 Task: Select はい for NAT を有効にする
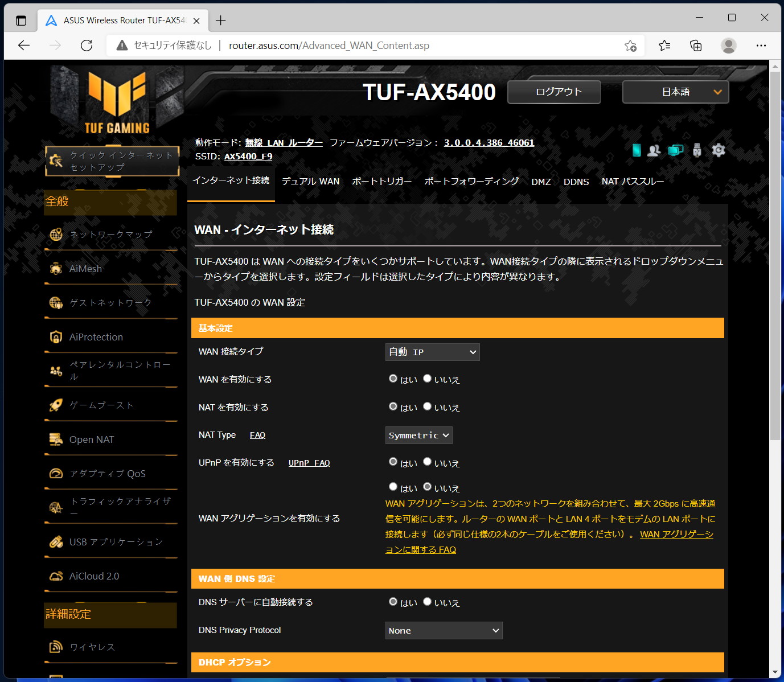(x=393, y=406)
